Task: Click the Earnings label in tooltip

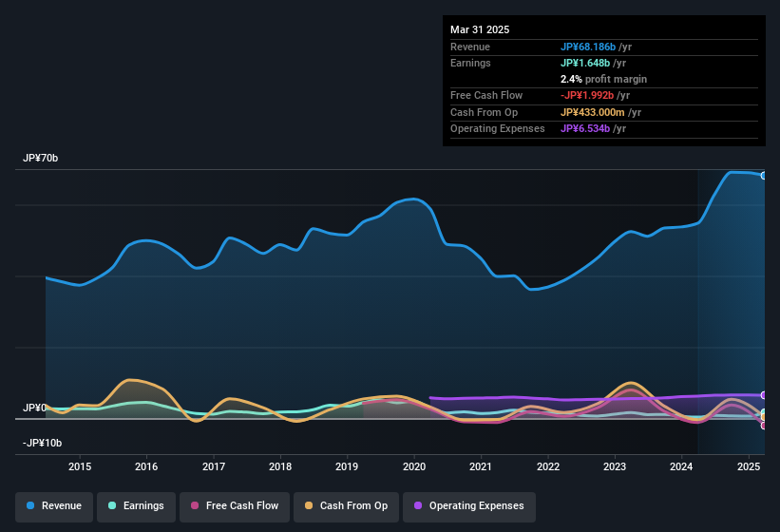Action: (x=470, y=63)
